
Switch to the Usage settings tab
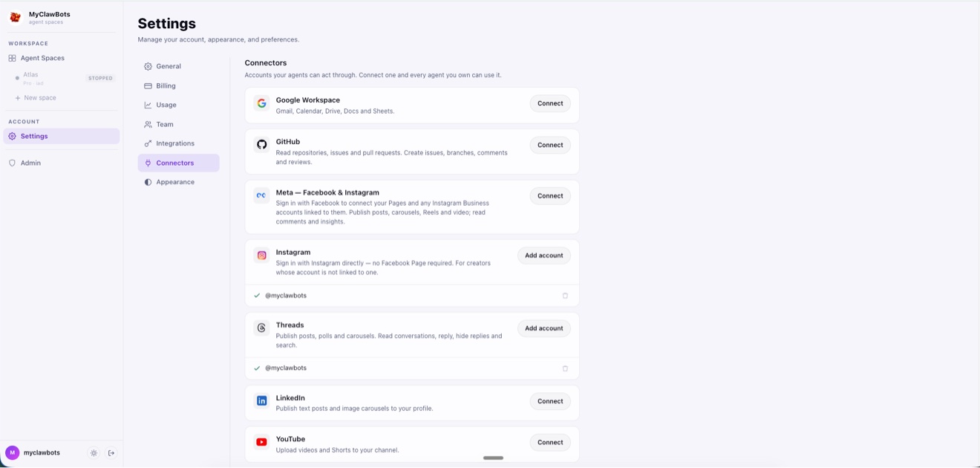(178, 105)
